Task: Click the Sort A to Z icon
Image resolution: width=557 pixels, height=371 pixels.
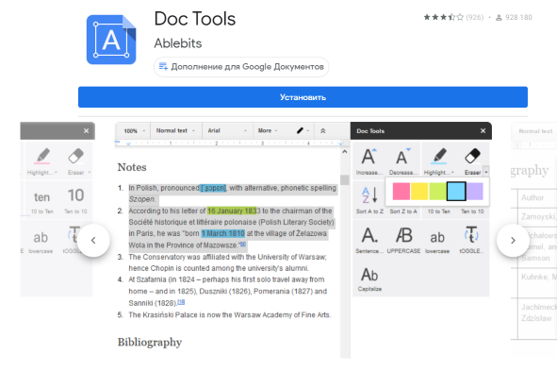Action: click(x=369, y=195)
